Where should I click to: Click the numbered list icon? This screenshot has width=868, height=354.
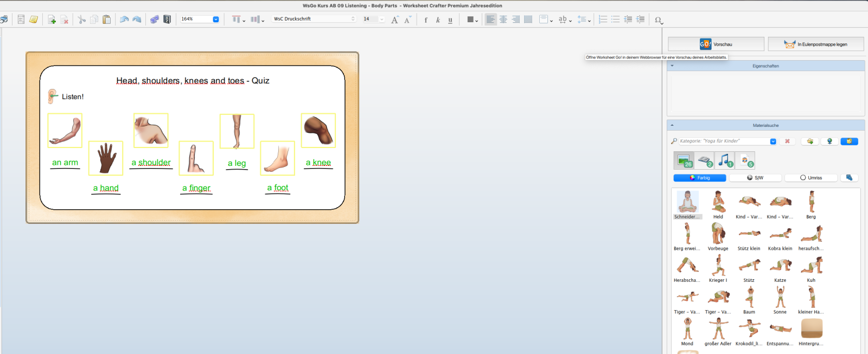click(603, 20)
